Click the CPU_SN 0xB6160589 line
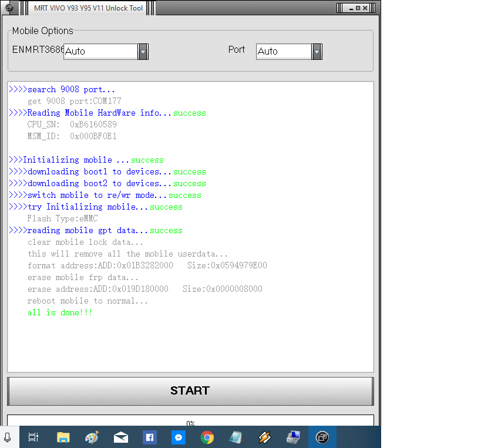Image resolution: width=481 pixels, height=448 pixels. 72,124
